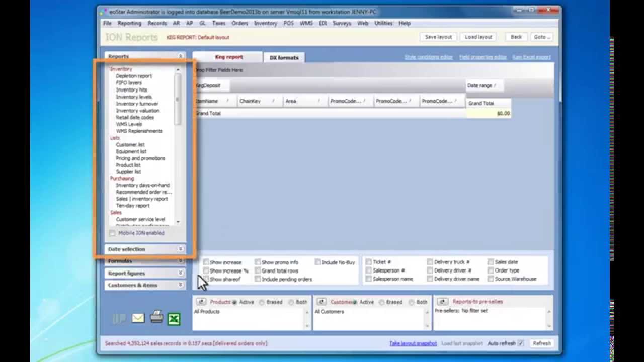Image resolution: width=644 pixels, height=362 pixels.
Task: Enable the Ticket # checkbox
Action: pyautogui.click(x=369, y=262)
